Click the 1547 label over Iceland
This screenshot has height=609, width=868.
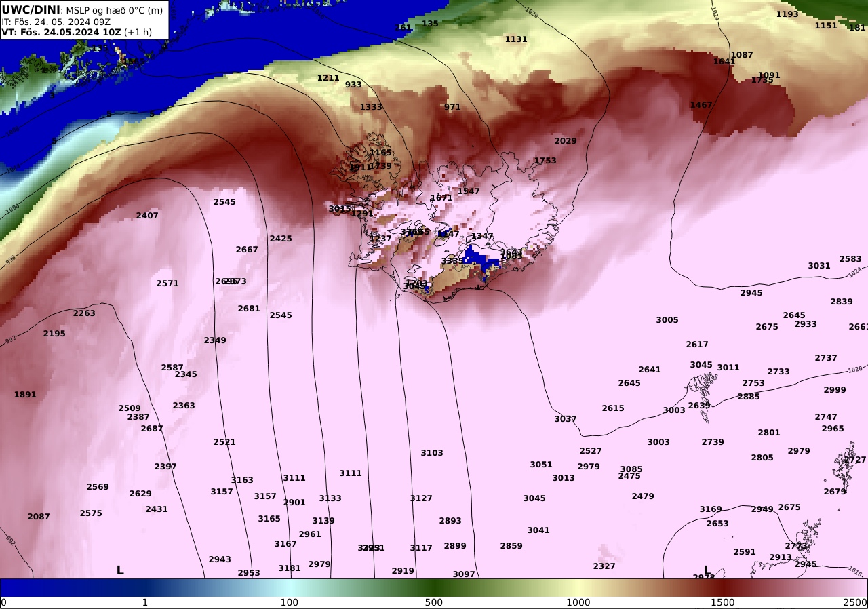click(469, 191)
